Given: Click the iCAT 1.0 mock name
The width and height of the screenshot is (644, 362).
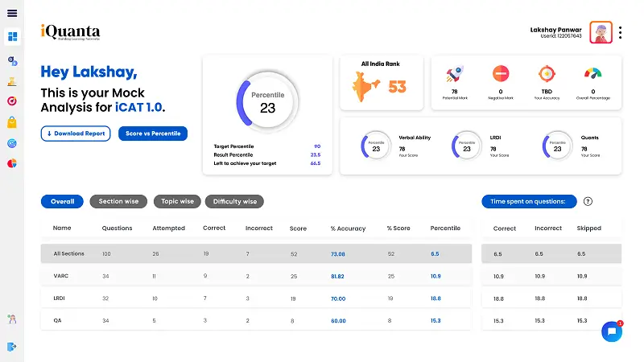Looking at the screenshot, I should pos(138,108).
